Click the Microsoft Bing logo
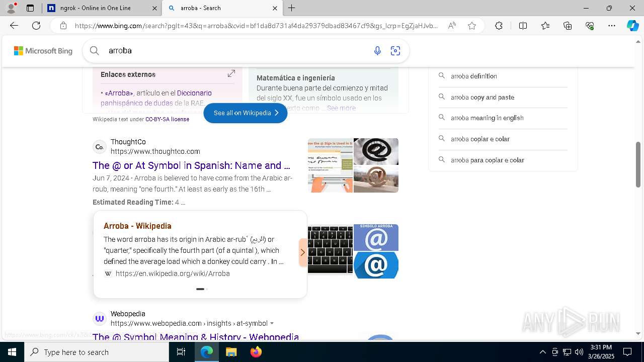The image size is (644, 362). coord(43,51)
